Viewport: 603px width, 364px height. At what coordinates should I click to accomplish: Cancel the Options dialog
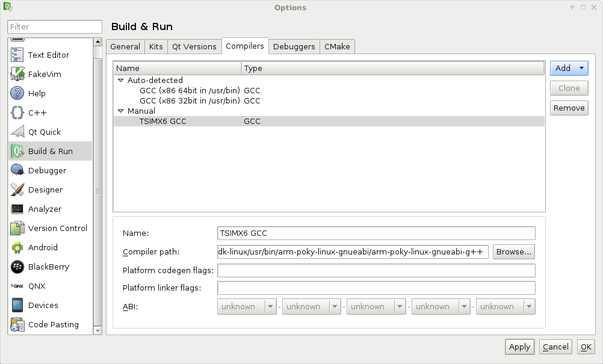point(555,347)
